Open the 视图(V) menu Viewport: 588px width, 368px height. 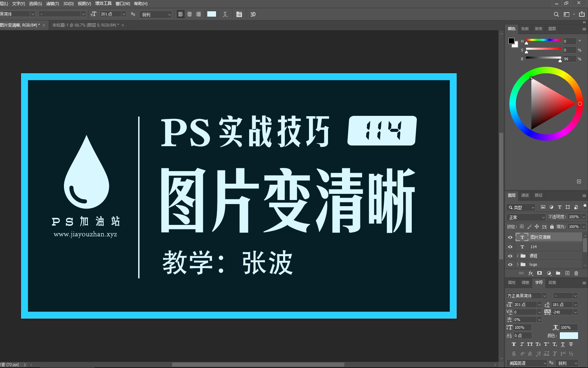coord(84,3)
